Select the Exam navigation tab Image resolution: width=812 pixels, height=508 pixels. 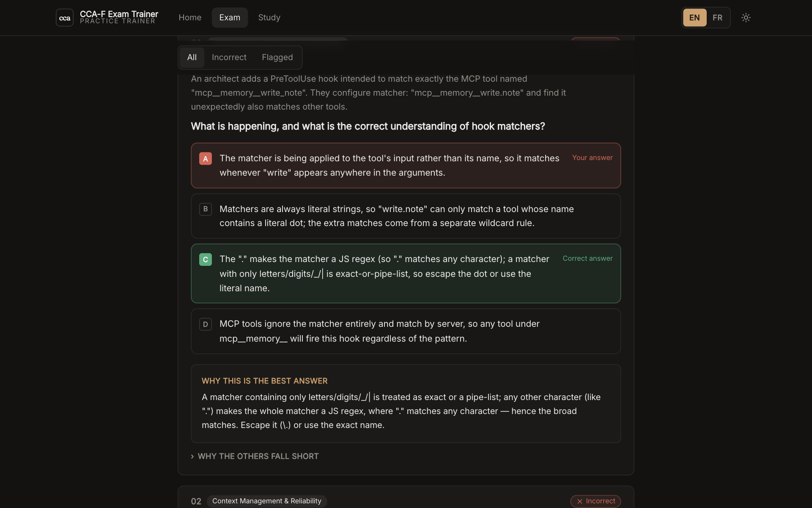click(230, 18)
